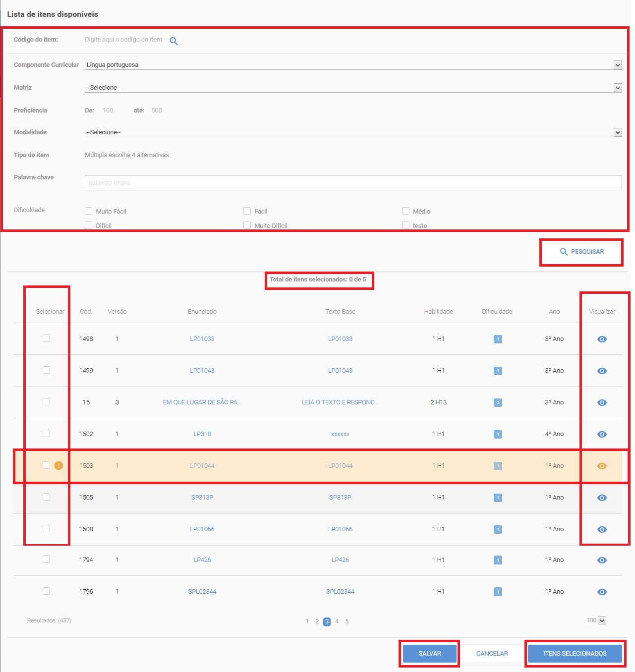Click the magnifier icon beside item code
The image size is (635, 672).
point(173,41)
